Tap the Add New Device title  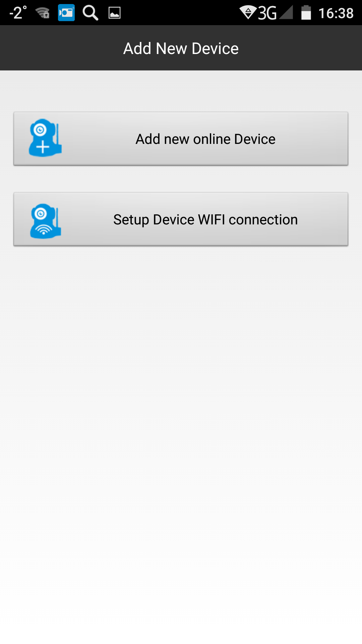181,48
